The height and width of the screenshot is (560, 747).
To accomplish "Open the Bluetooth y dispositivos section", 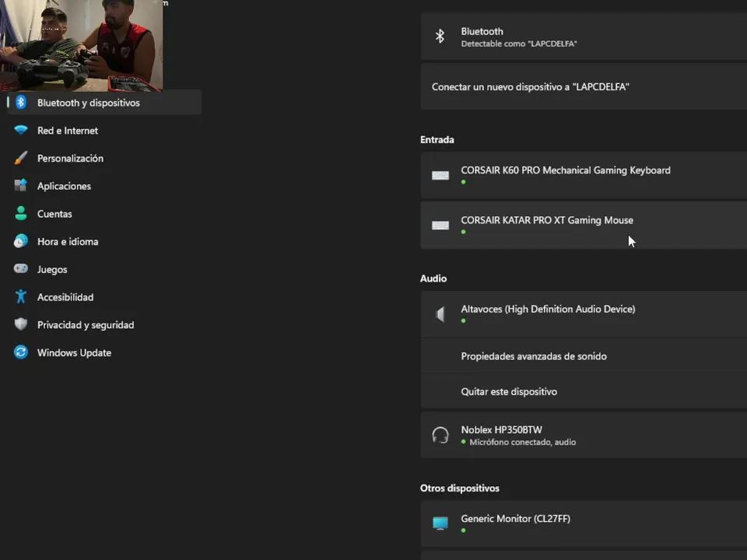I will tap(89, 103).
